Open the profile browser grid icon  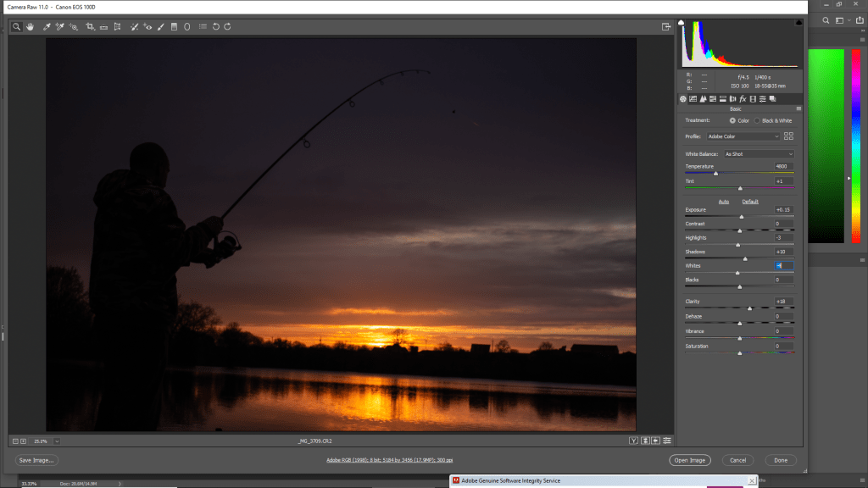tap(788, 136)
